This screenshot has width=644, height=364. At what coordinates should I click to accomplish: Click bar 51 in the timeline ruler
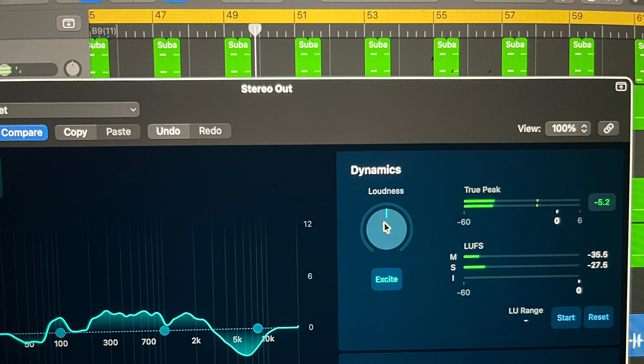point(302,15)
